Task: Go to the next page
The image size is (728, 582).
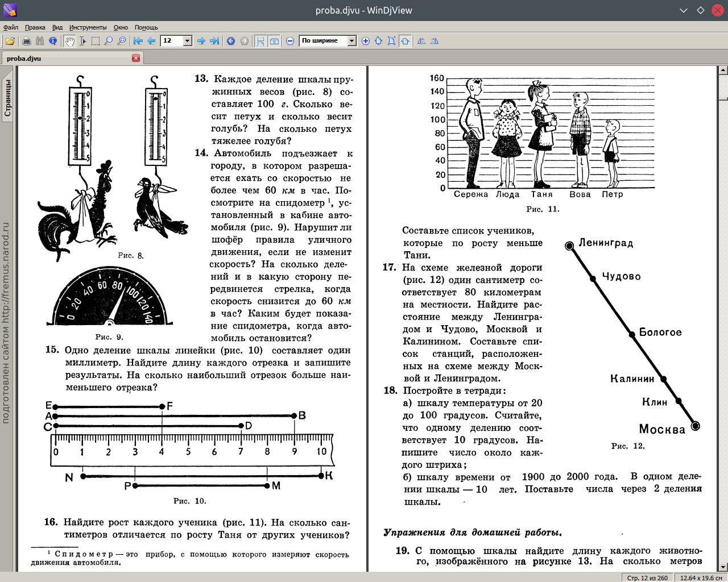Action: tap(201, 41)
